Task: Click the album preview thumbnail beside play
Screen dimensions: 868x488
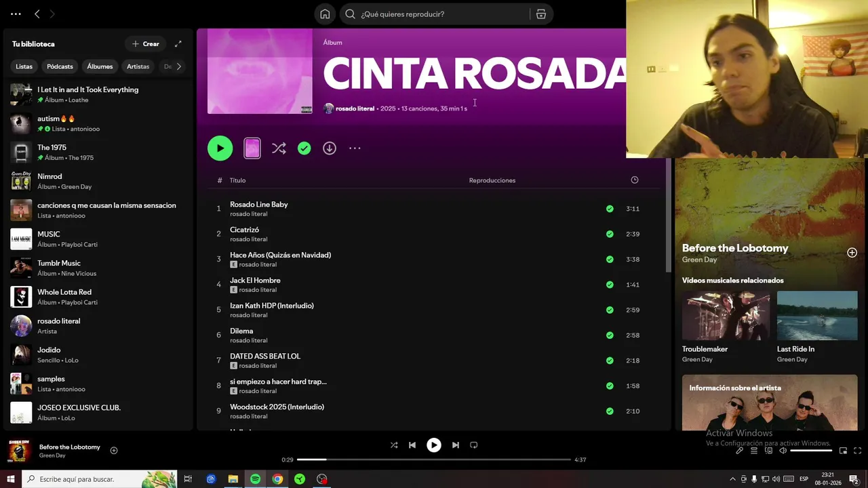Action: click(252, 148)
